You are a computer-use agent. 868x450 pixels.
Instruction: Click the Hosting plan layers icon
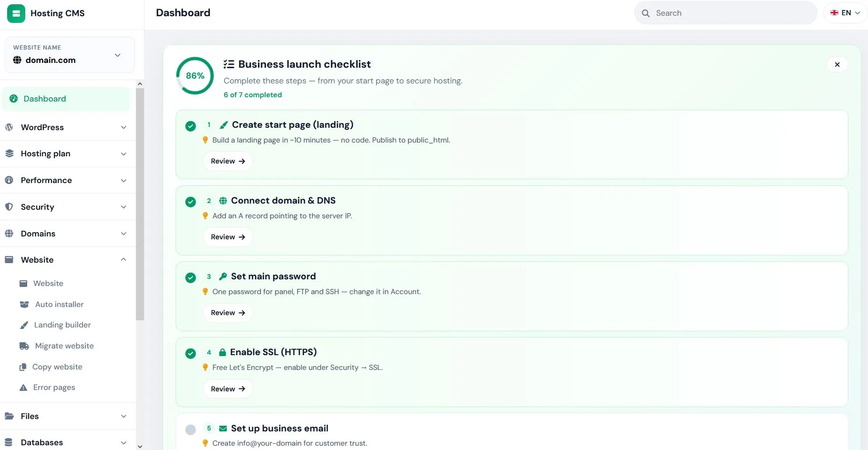tap(9, 153)
